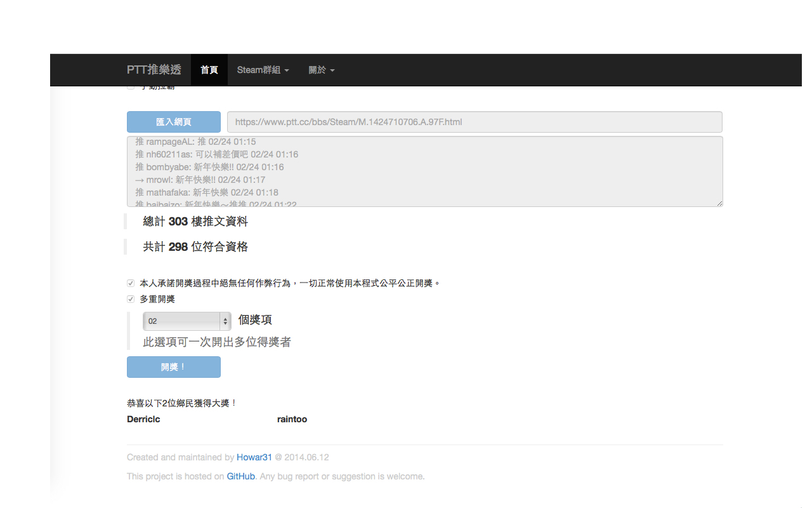The width and height of the screenshot is (812, 508).
Task: Click the comment line by mrowl
Action: [200, 180]
